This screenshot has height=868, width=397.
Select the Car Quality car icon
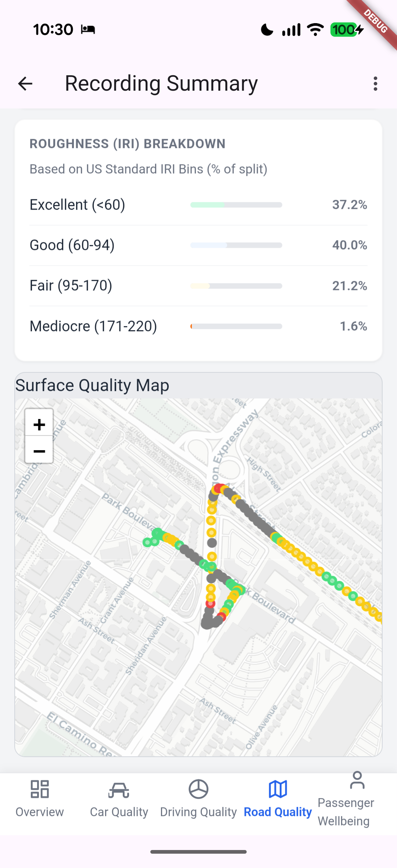[x=119, y=790]
